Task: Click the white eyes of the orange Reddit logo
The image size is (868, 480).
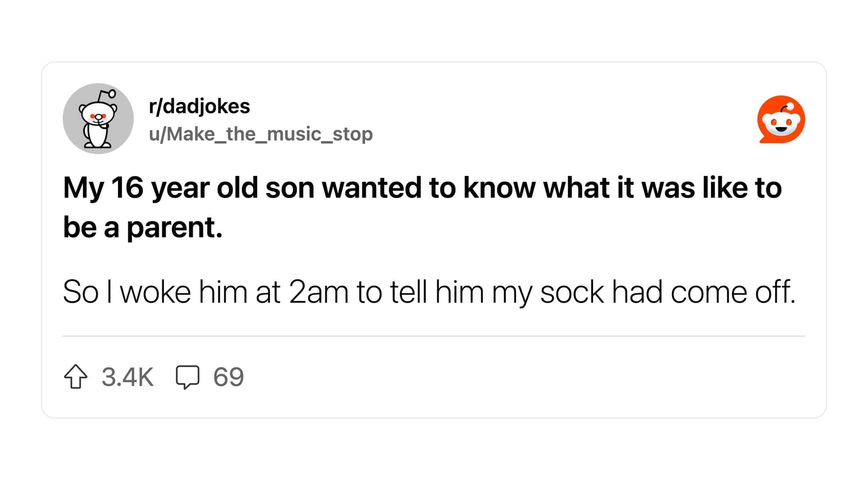Action: pyautogui.click(x=781, y=121)
